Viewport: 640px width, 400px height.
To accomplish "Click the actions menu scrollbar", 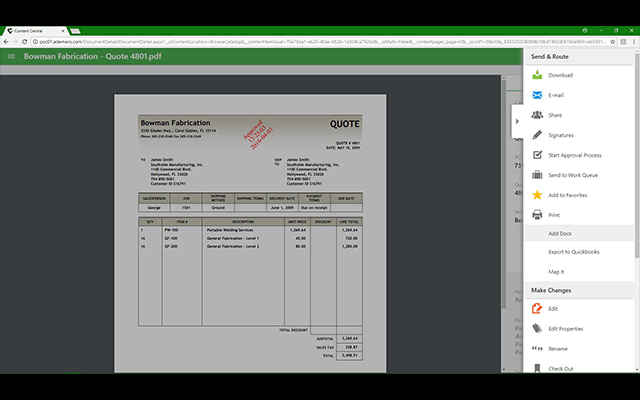I will (637, 155).
